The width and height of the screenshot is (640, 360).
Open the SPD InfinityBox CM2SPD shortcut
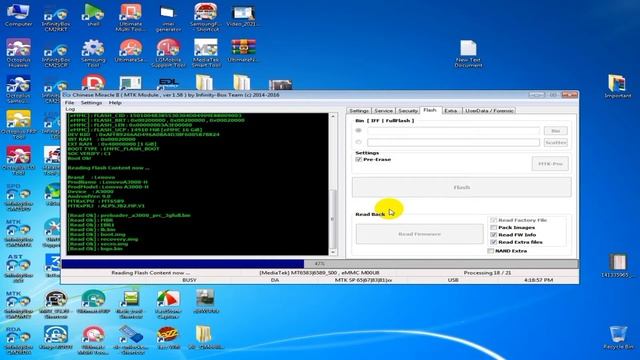pyautogui.click(x=18, y=197)
